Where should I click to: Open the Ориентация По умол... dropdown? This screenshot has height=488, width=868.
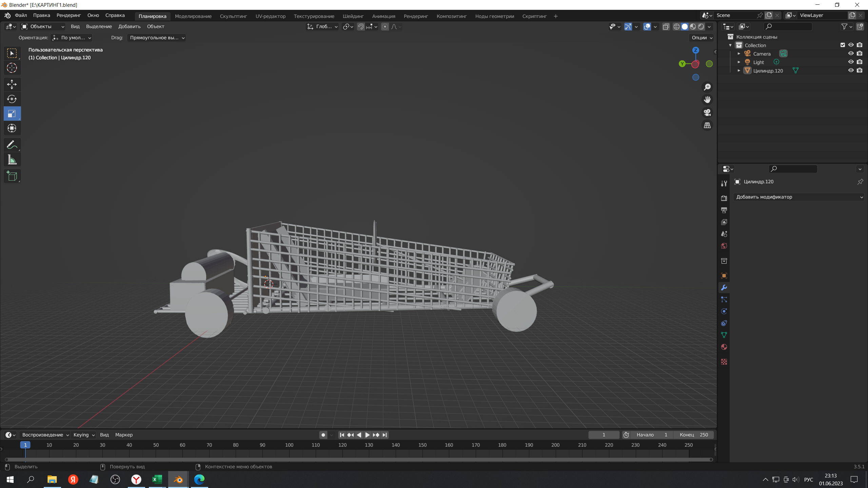pyautogui.click(x=72, y=38)
